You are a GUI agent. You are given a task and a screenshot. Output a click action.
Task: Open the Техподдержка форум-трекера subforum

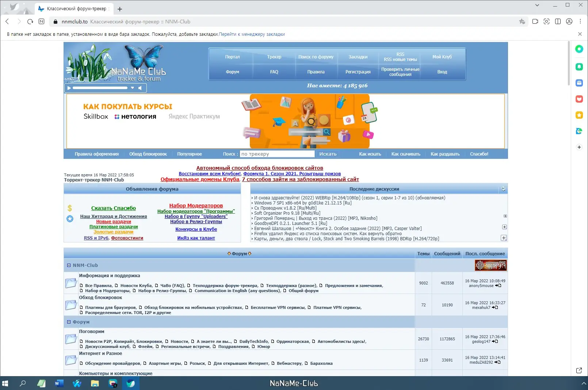point(225,286)
